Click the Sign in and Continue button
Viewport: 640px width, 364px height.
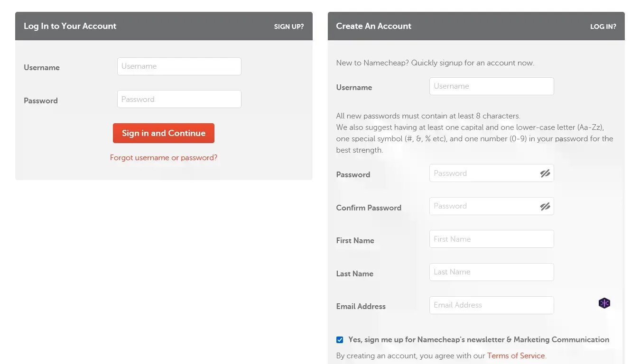[x=164, y=133]
